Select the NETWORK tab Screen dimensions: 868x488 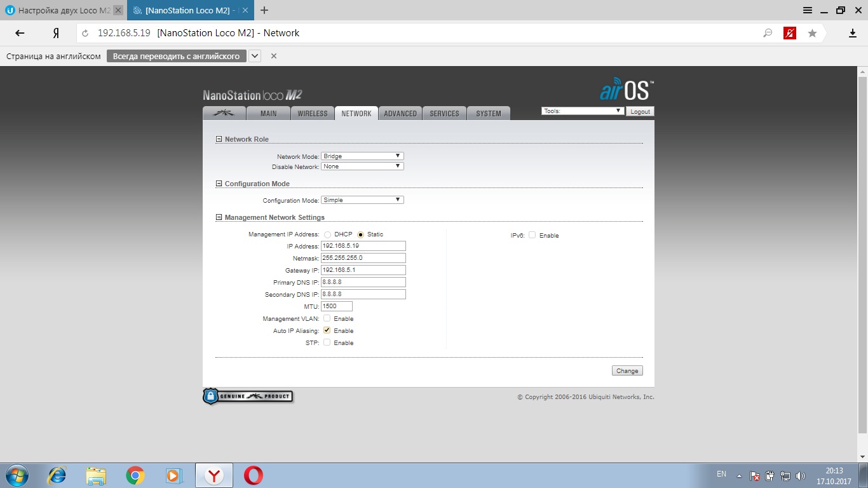(x=356, y=113)
